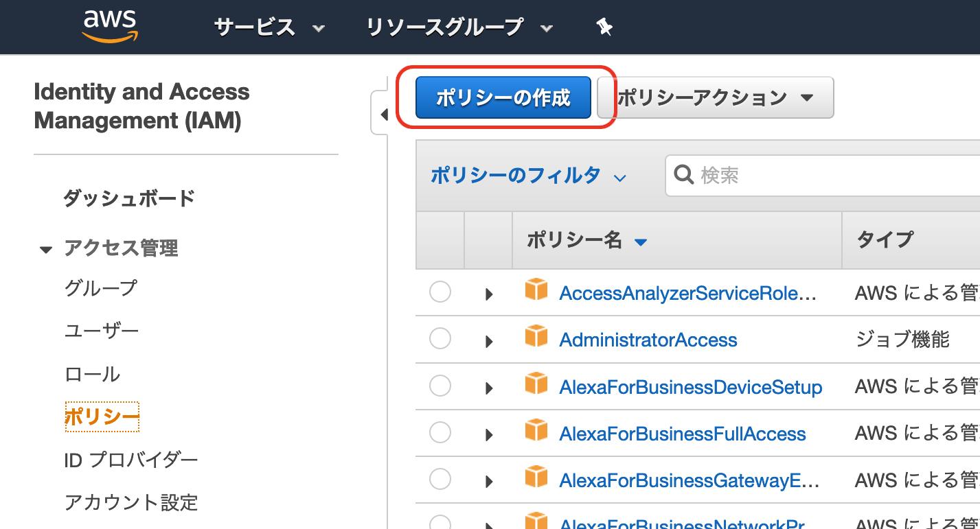Click the ポリシーの作成 button
The height and width of the screenshot is (529, 980).
tap(503, 97)
